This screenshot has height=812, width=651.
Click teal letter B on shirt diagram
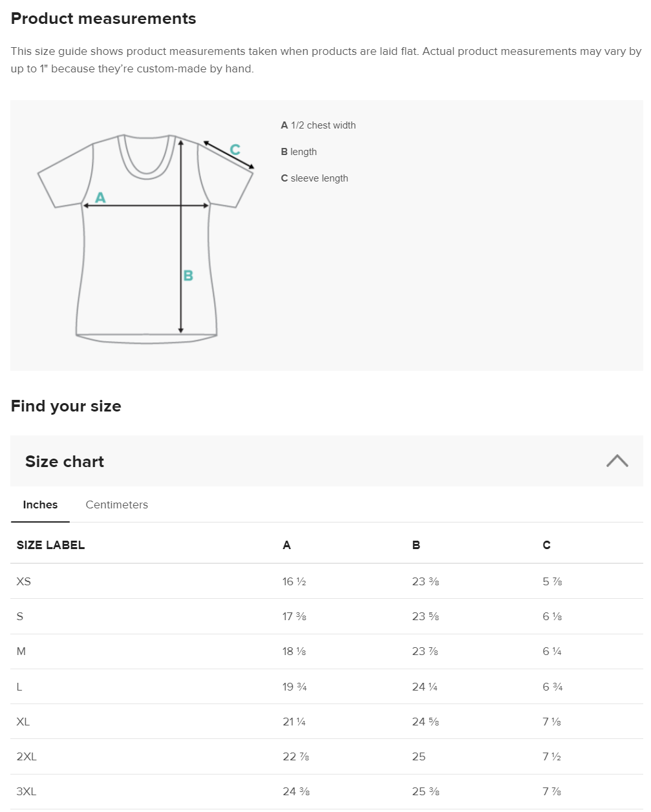pyautogui.click(x=188, y=276)
